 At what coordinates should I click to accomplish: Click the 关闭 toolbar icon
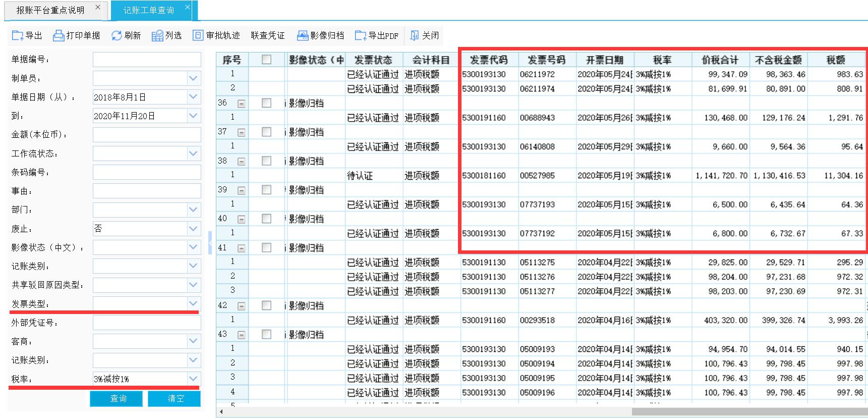point(415,35)
